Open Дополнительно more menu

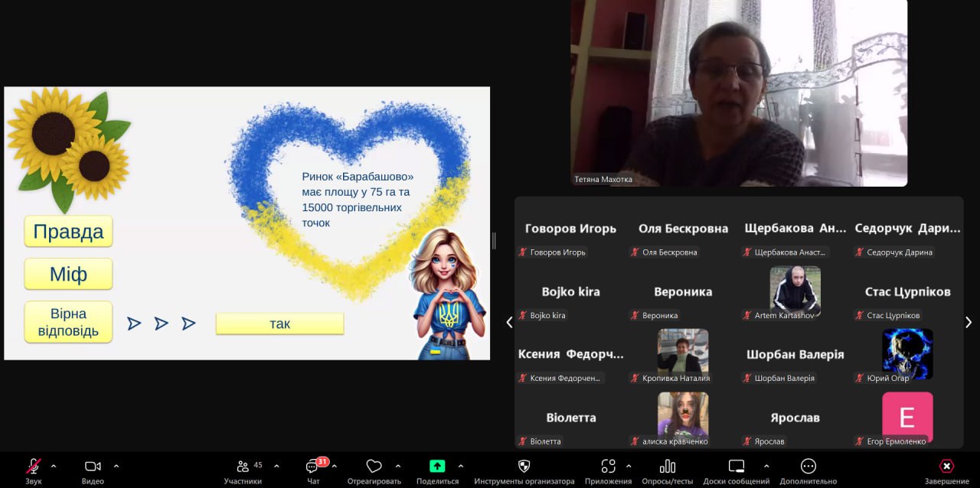(x=808, y=471)
